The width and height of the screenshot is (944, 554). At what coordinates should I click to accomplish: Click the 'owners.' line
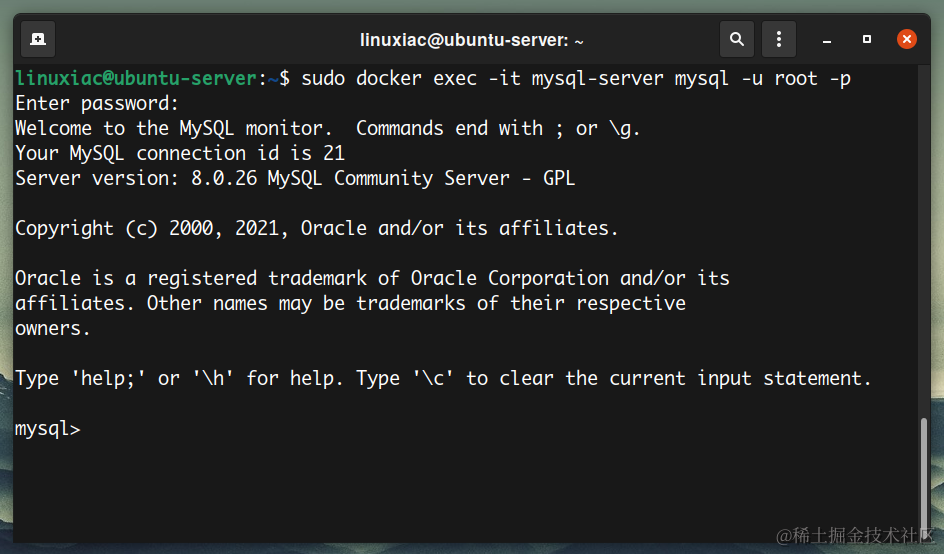(x=53, y=329)
